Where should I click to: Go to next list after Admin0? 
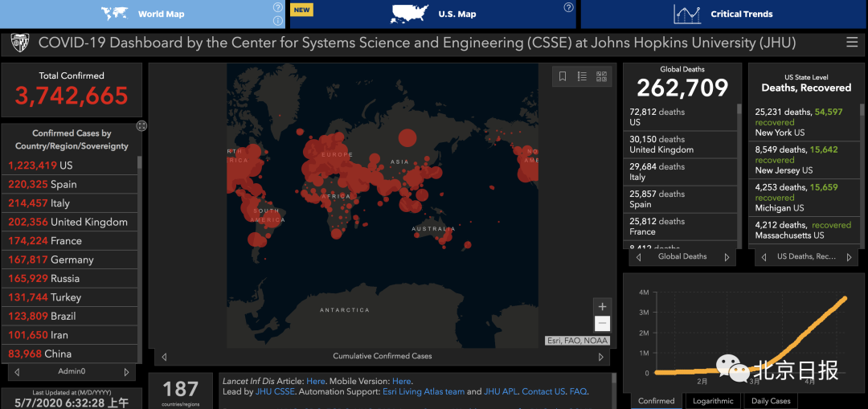[x=126, y=372]
